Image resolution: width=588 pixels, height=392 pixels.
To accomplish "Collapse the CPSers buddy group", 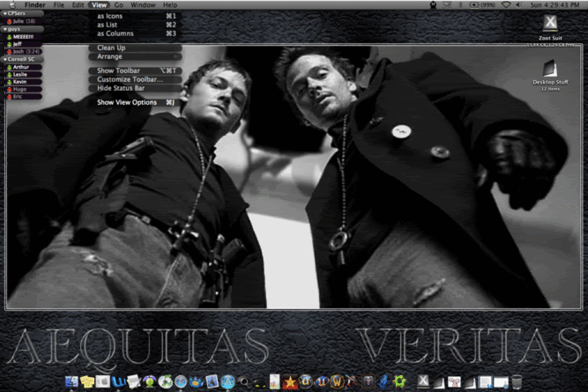I will (4, 13).
